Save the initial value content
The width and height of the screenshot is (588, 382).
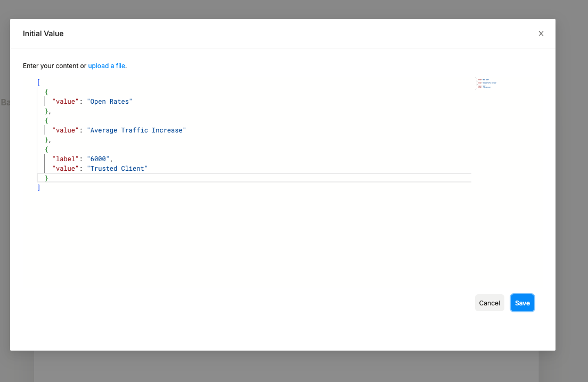(522, 303)
